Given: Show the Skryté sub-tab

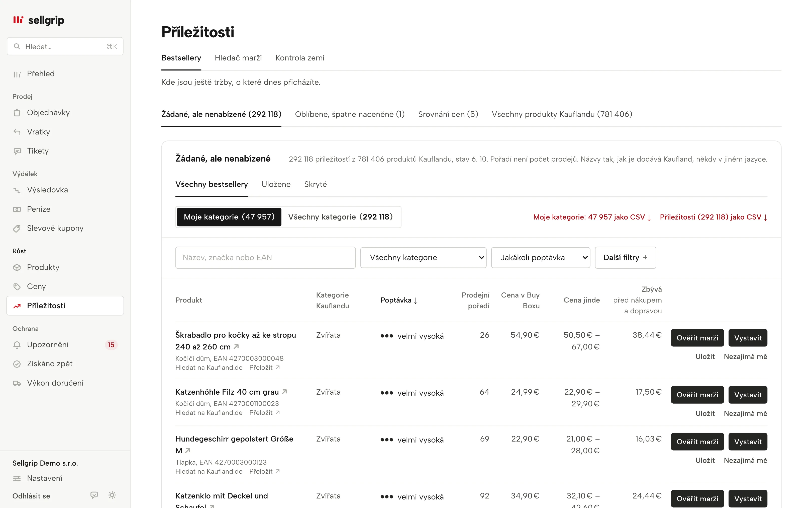Looking at the screenshot, I should (315, 184).
